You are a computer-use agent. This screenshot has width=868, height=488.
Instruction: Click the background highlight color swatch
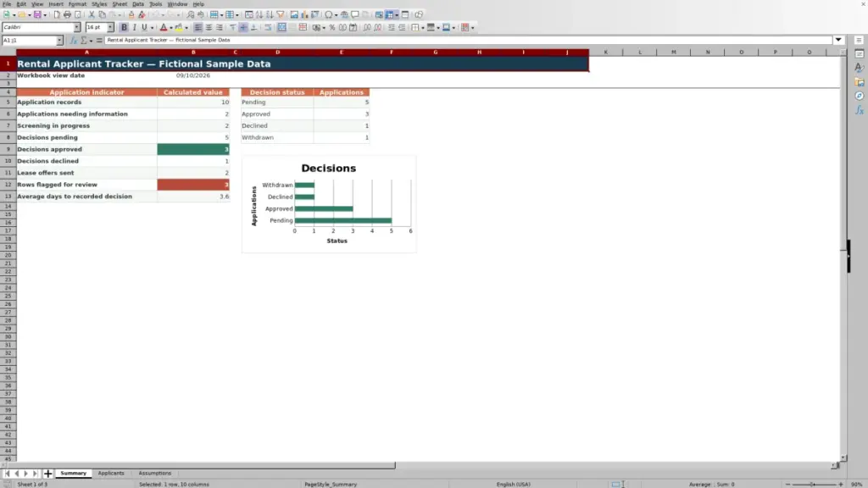pyautogui.click(x=179, y=28)
